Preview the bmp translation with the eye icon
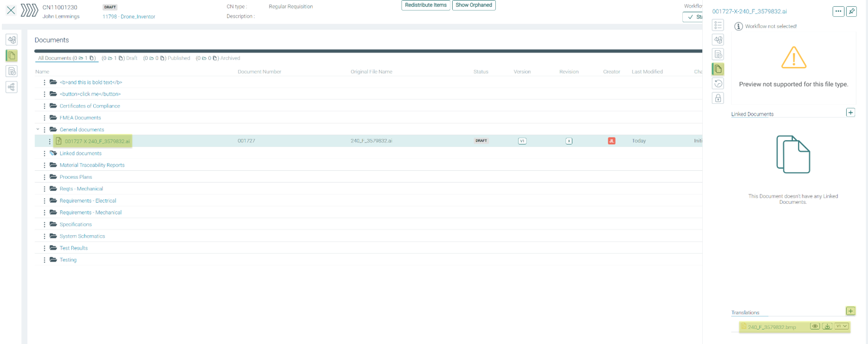 (815, 326)
